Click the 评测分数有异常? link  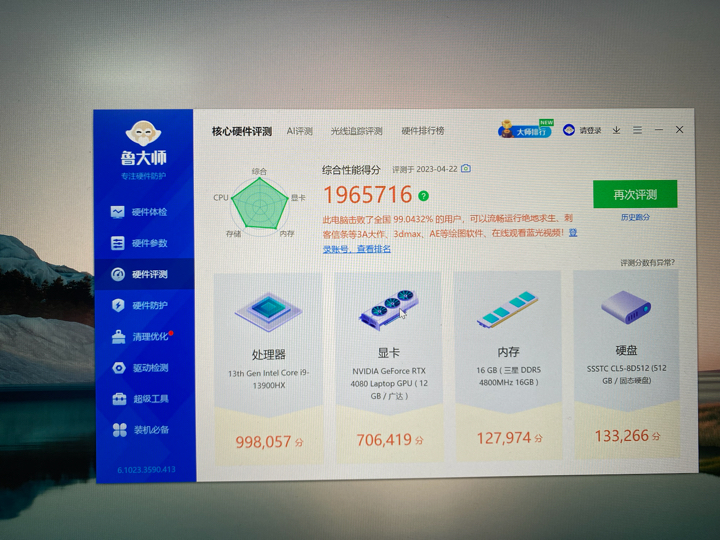pyautogui.click(x=647, y=263)
